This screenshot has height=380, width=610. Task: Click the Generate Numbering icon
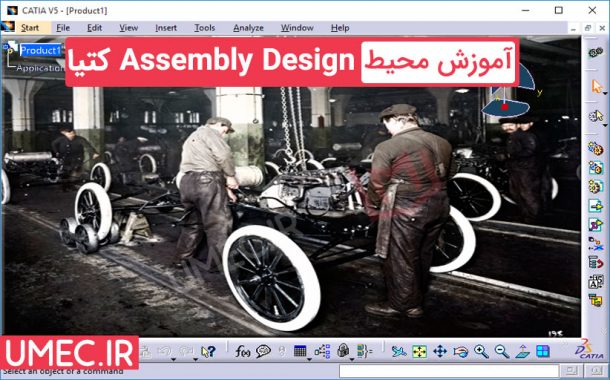(x=595, y=282)
